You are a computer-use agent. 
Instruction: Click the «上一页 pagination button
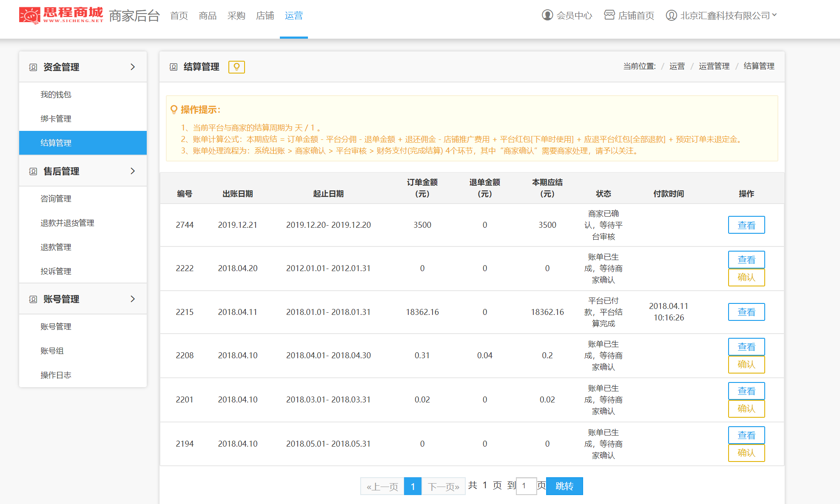click(x=382, y=486)
